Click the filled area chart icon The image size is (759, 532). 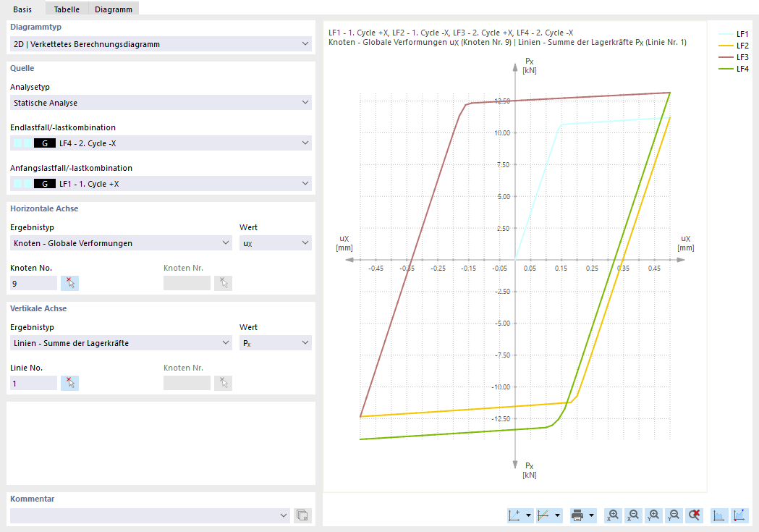718,515
